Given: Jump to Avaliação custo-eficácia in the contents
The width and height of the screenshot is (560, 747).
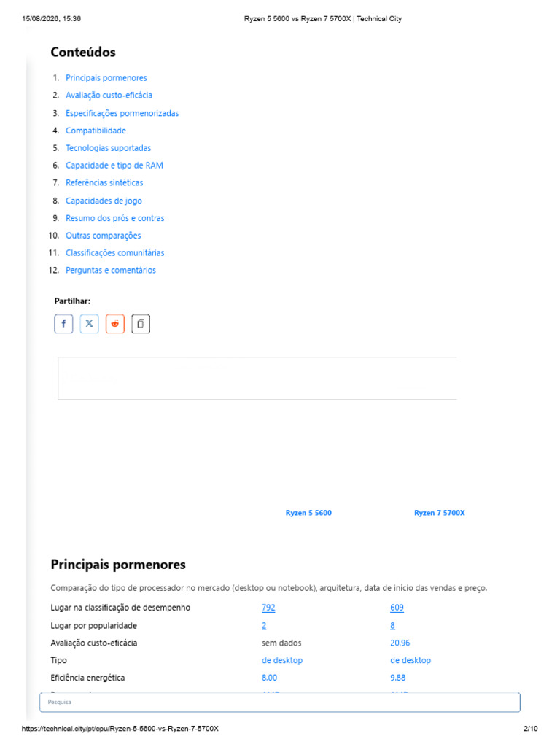Looking at the screenshot, I should 109,96.
